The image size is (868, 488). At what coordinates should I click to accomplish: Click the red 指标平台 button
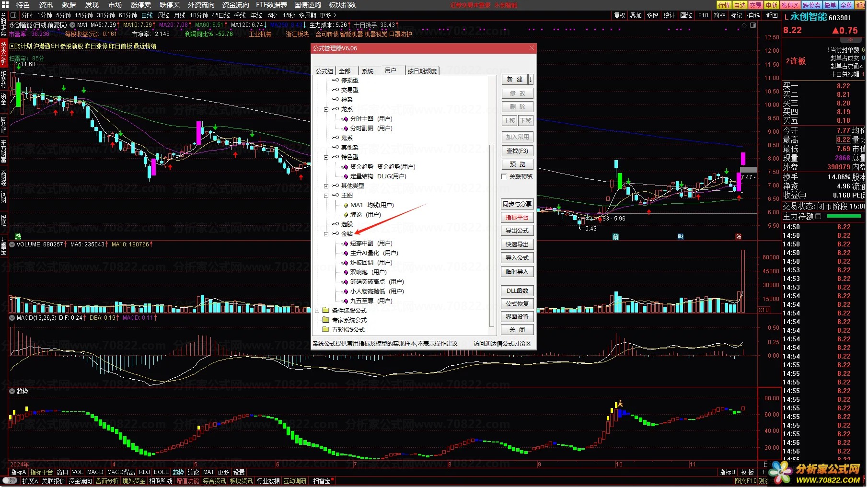pyautogui.click(x=517, y=218)
